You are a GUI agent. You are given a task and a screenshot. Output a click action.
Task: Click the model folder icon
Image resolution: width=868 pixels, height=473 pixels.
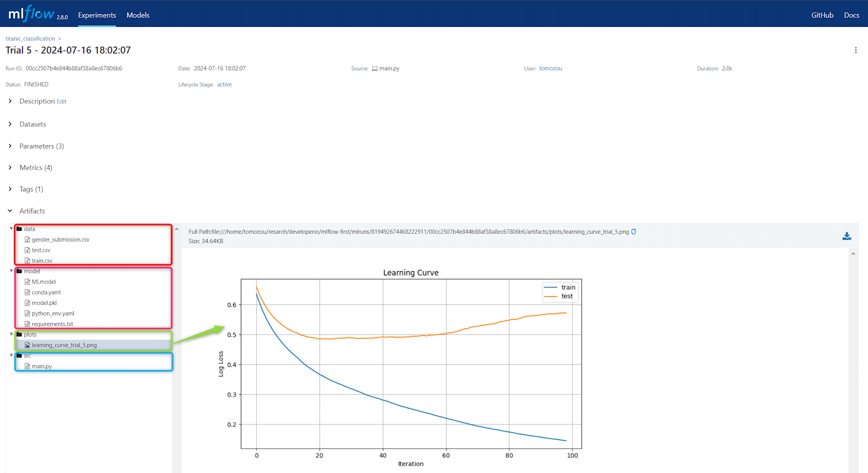[19, 271]
